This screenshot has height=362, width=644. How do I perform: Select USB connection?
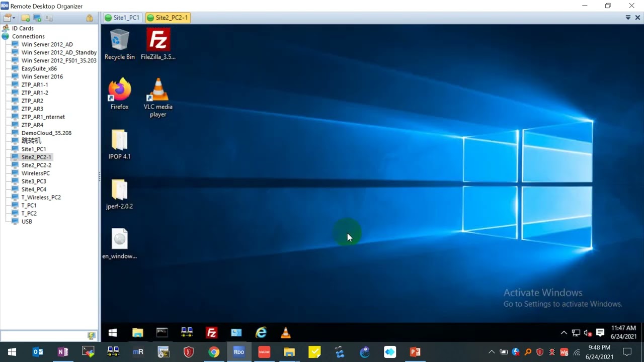[27, 222]
